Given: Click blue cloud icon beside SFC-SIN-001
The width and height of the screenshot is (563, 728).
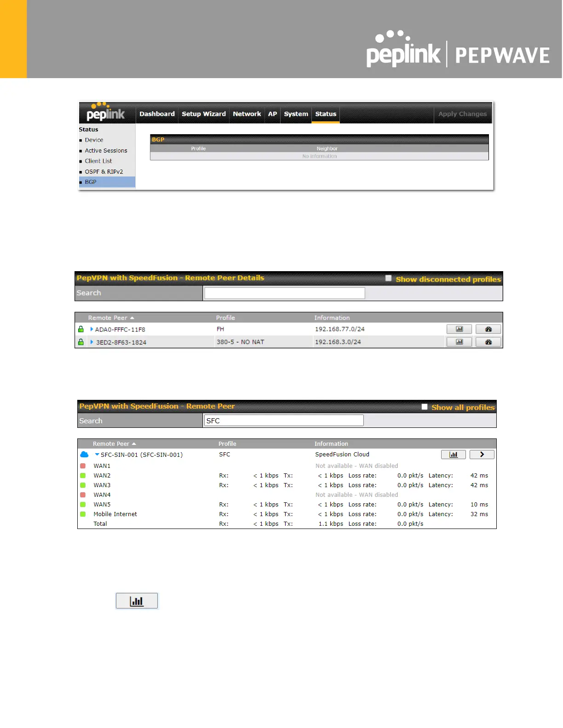Looking at the screenshot, I should coord(84,455).
